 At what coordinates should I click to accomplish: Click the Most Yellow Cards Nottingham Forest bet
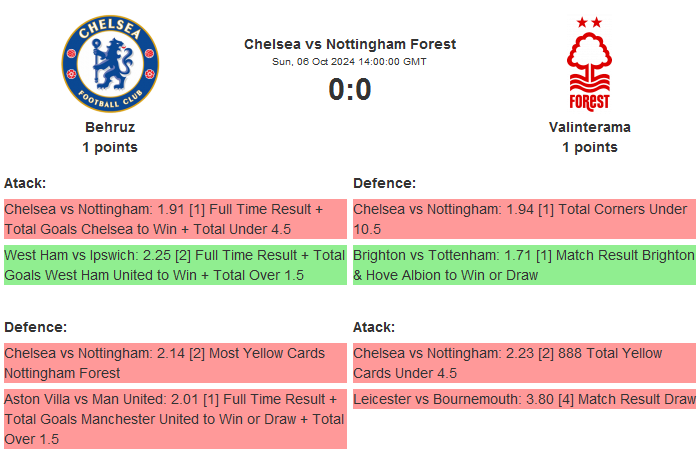(x=175, y=363)
